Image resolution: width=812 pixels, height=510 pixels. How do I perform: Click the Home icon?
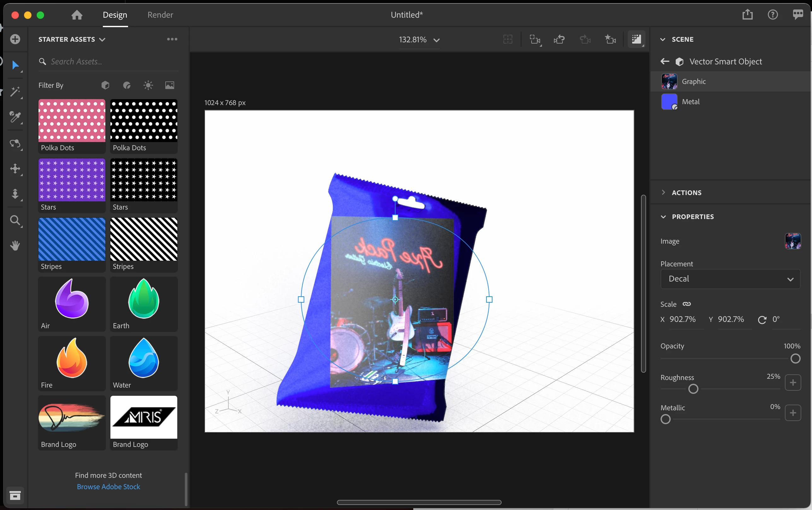[77, 15]
